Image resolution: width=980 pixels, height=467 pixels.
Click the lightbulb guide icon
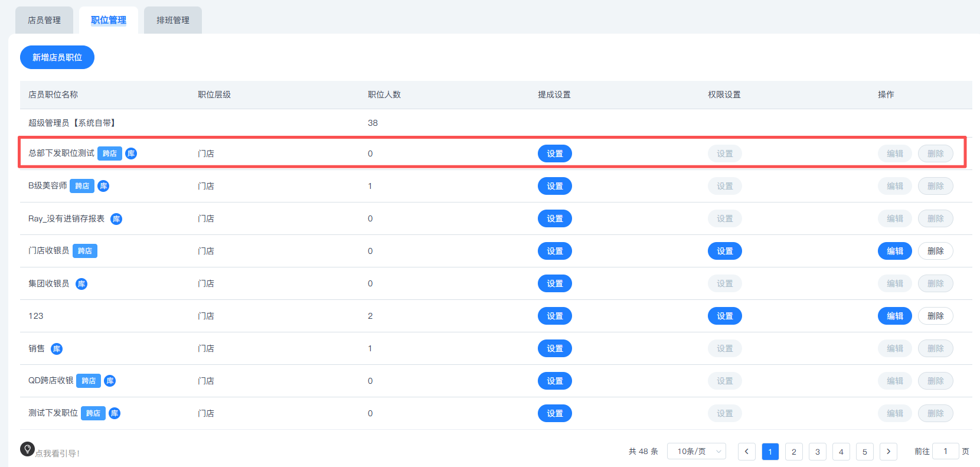(27, 449)
